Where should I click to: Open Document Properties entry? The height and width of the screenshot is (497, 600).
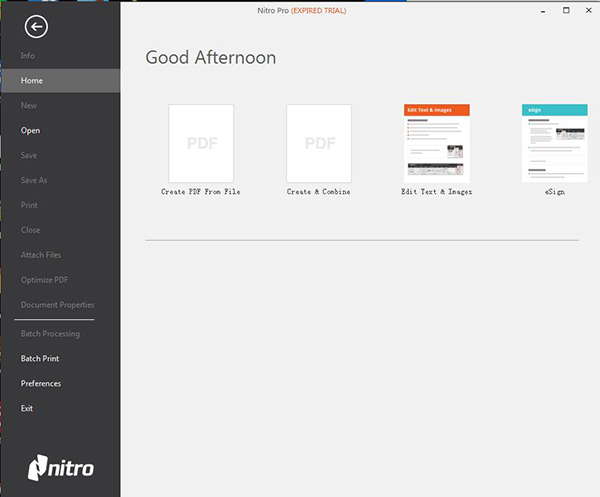[57, 305]
